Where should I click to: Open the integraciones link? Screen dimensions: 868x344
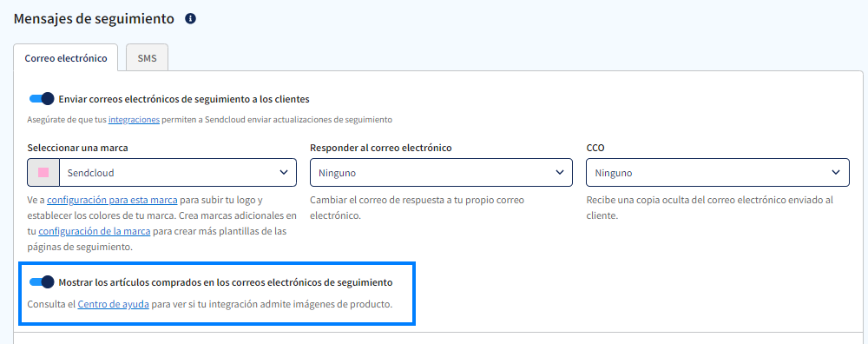[134, 119]
